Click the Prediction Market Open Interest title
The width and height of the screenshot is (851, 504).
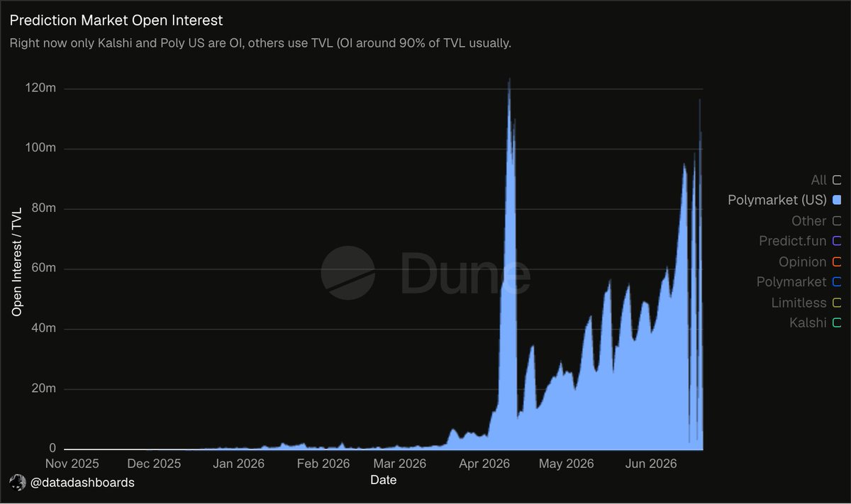[116, 20]
